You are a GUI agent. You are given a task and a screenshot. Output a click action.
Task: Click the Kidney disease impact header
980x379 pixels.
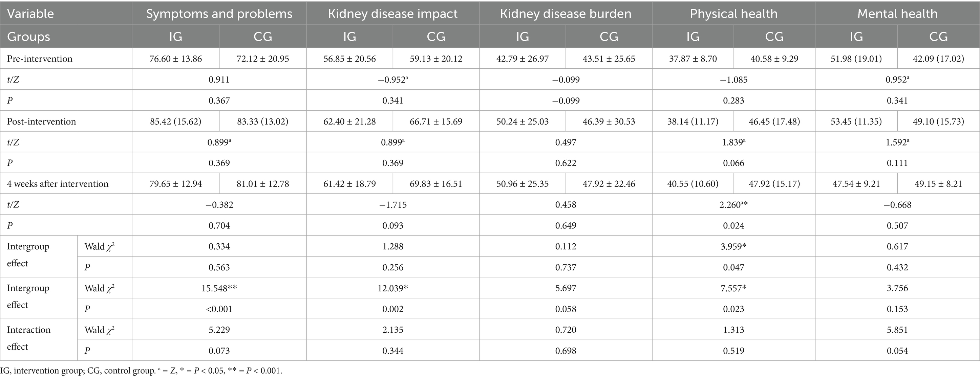coord(392,14)
